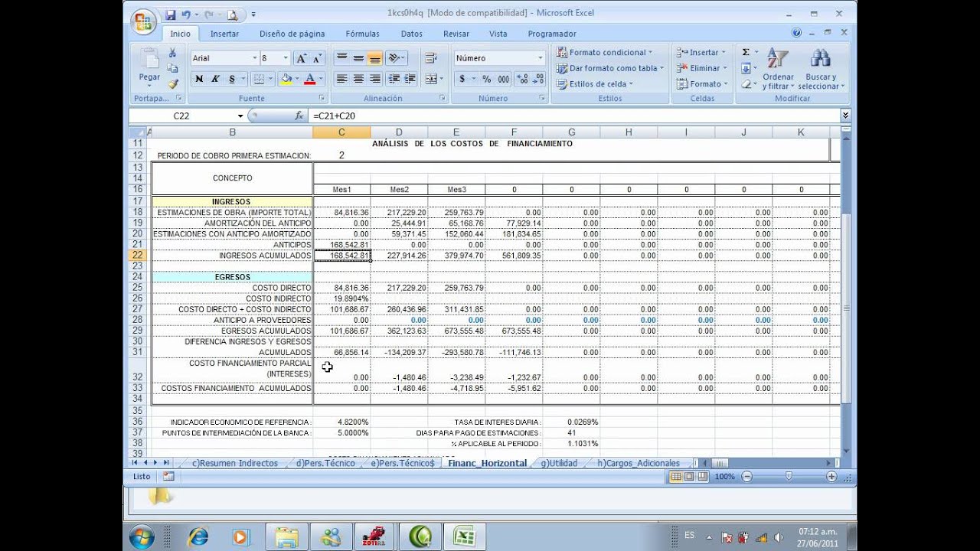Screen dimensions: 980x551
Task: Undo the last action
Action: (186, 14)
